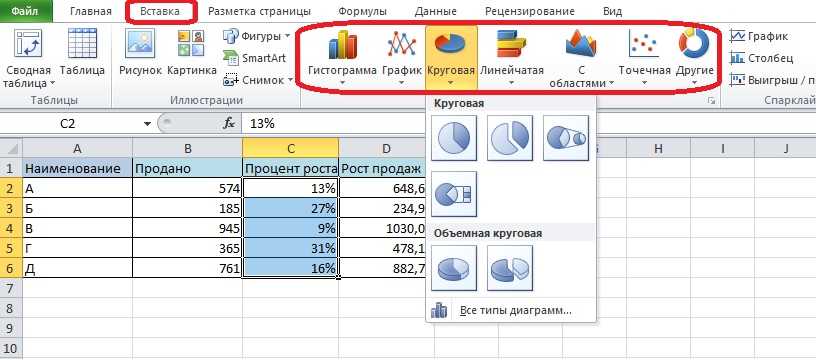Open the Гистограмма chart menu
The width and height of the screenshot is (816, 360).
pos(342,56)
